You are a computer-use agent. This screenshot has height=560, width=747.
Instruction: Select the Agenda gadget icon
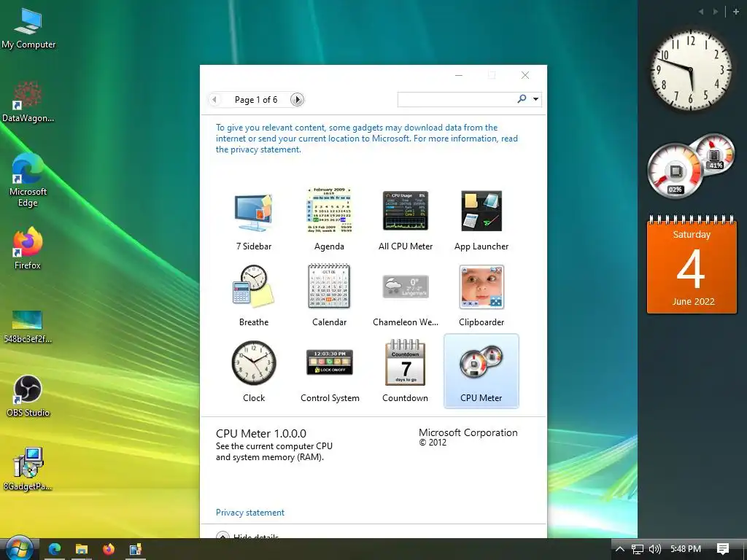point(329,211)
